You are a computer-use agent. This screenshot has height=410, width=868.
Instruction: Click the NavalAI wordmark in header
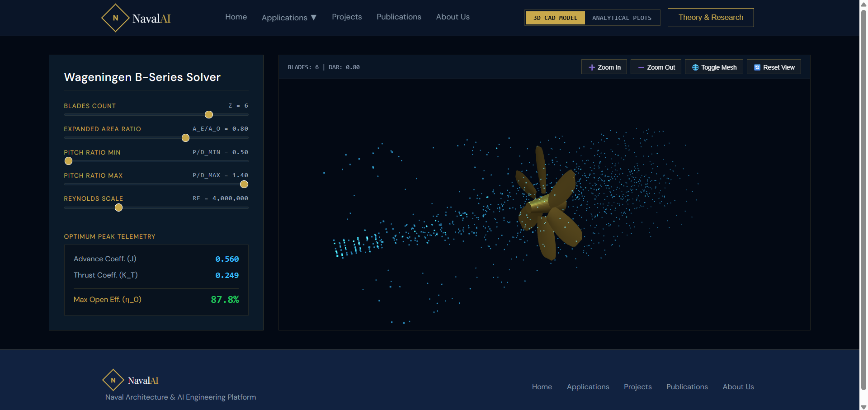pos(151,19)
